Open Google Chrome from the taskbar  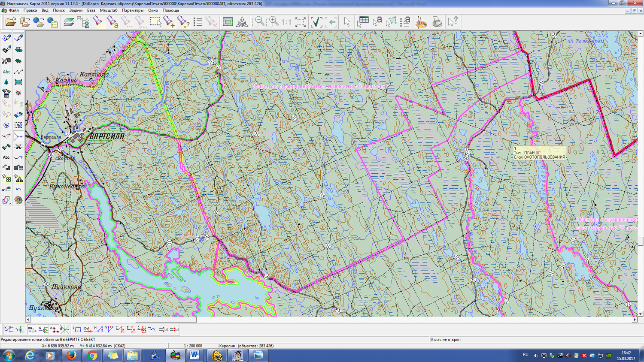pos(92,356)
